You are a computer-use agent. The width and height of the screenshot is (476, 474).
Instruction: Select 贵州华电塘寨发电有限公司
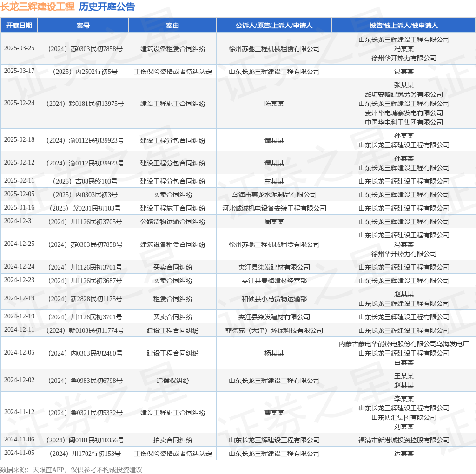404,113
